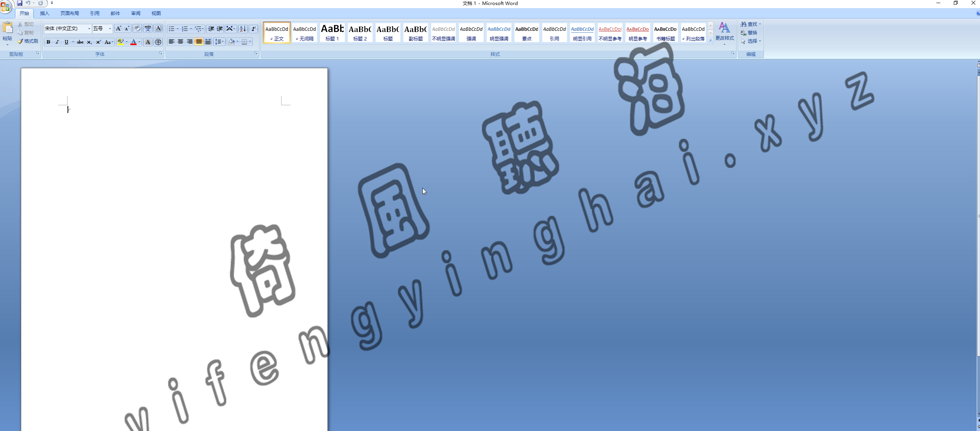Sort text with the A-Z icon
980x431 pixels.
coord(243,29)
